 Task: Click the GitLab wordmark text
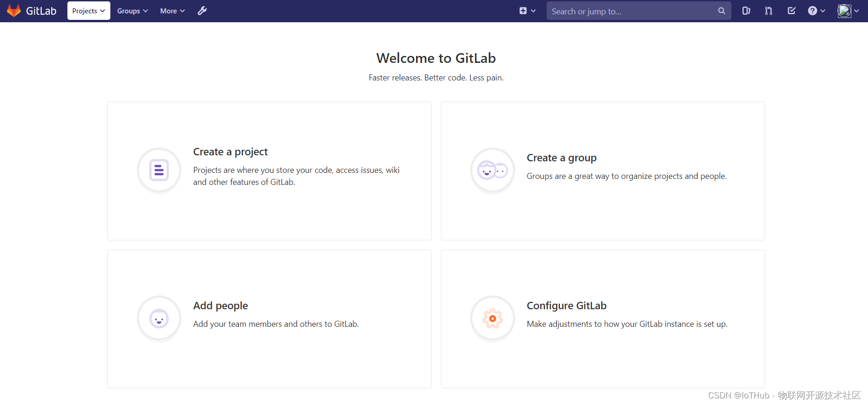coord(41,11)
